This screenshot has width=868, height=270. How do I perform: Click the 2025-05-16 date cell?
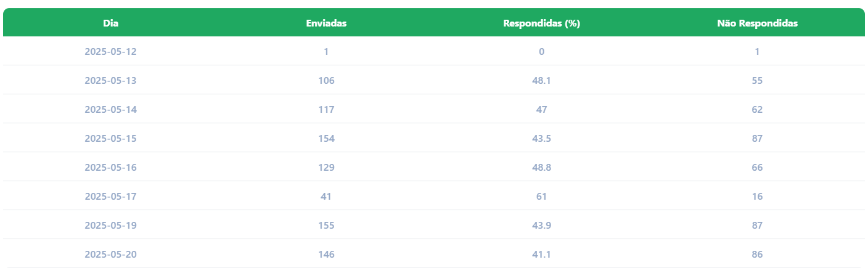(x=110, y=168)
